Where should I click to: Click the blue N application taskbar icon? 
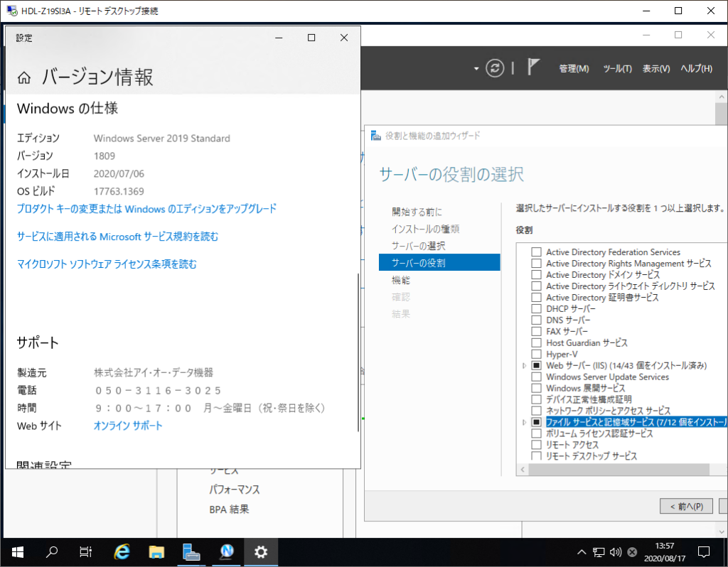coord(227,552)
